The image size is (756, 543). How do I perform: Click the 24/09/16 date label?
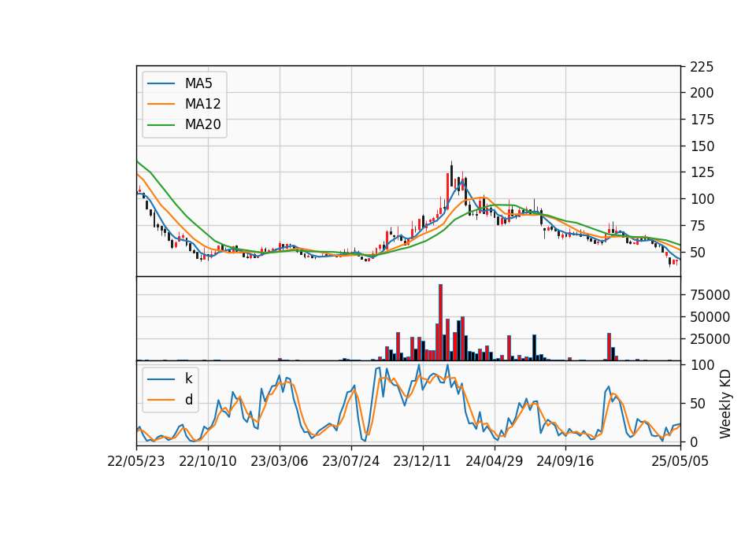[565, 462]
